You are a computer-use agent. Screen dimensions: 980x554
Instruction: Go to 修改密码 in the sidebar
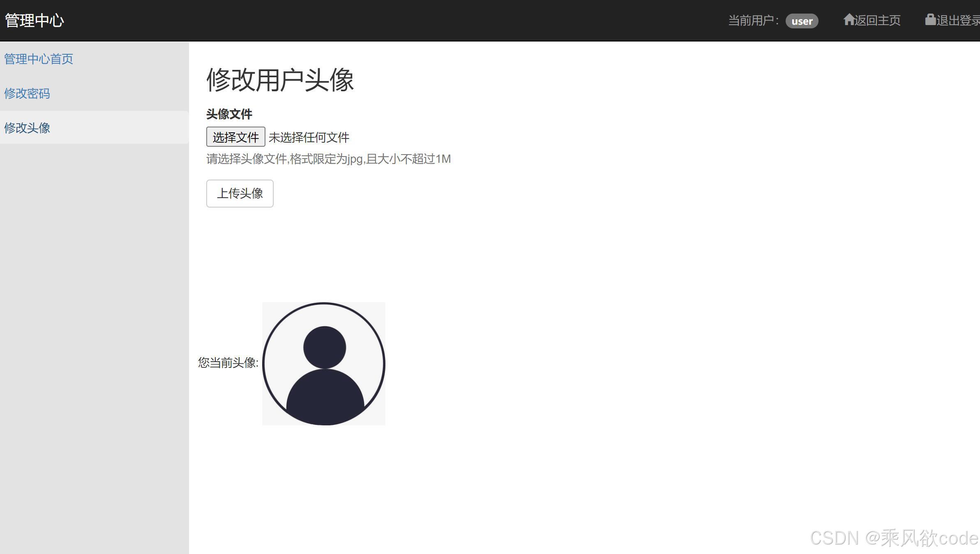27,93
